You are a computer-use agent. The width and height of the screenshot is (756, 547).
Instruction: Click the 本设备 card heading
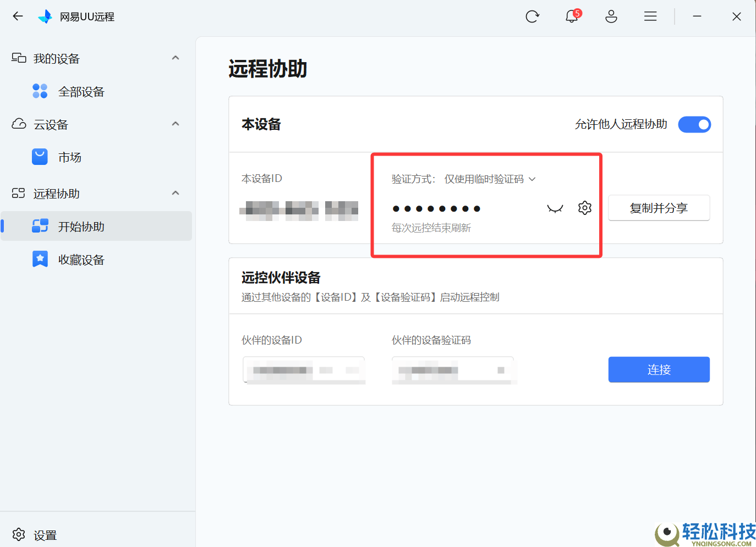point(261,124)
